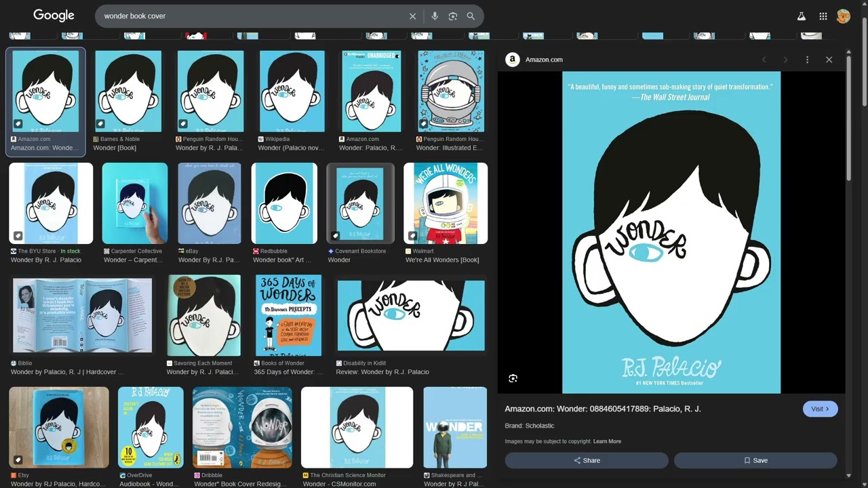
Task: Click the 'Wonder by R. J. Pala...' Penguin Random House caption
Action: coord(209,148)
